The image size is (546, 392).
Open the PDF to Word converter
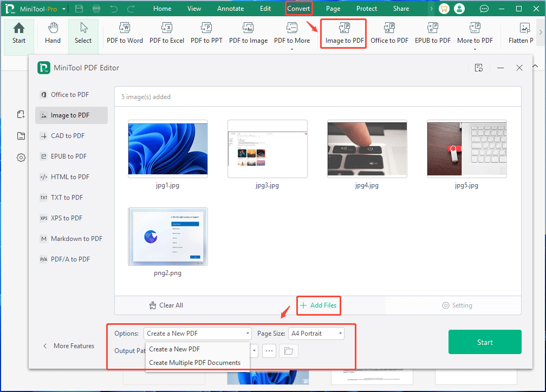tap(125, 34)
